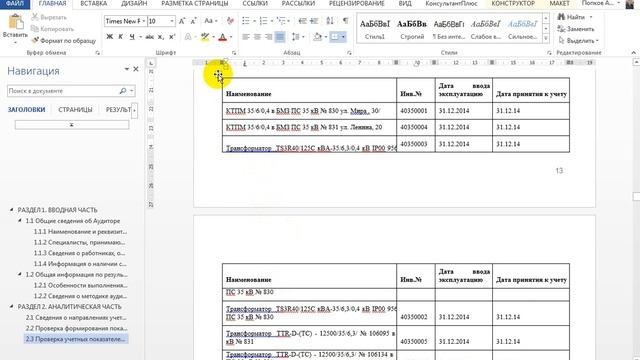The height and width of the screenshot is (360, 640).
Task: Apply the Без интервала style
Action: tap(449, 29)
